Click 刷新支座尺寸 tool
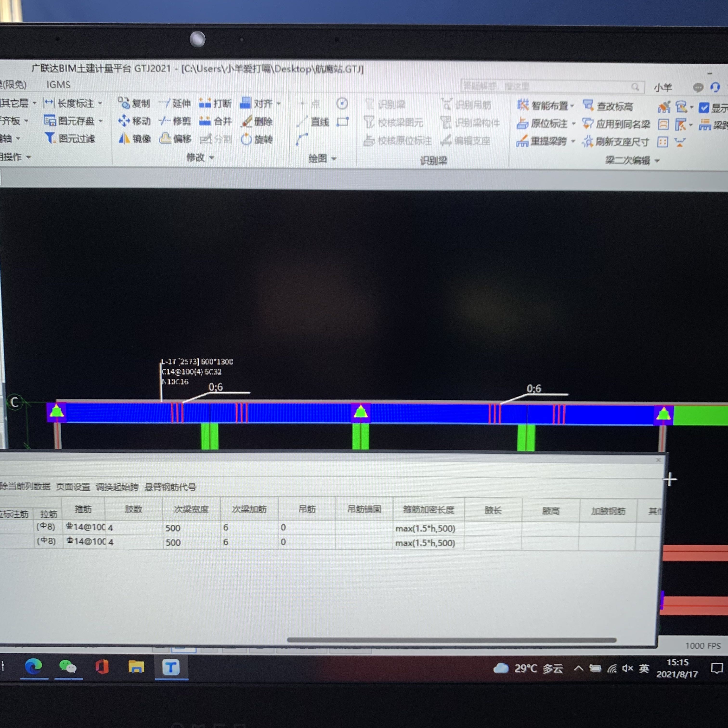728x728 pixels. pos(615,142)
